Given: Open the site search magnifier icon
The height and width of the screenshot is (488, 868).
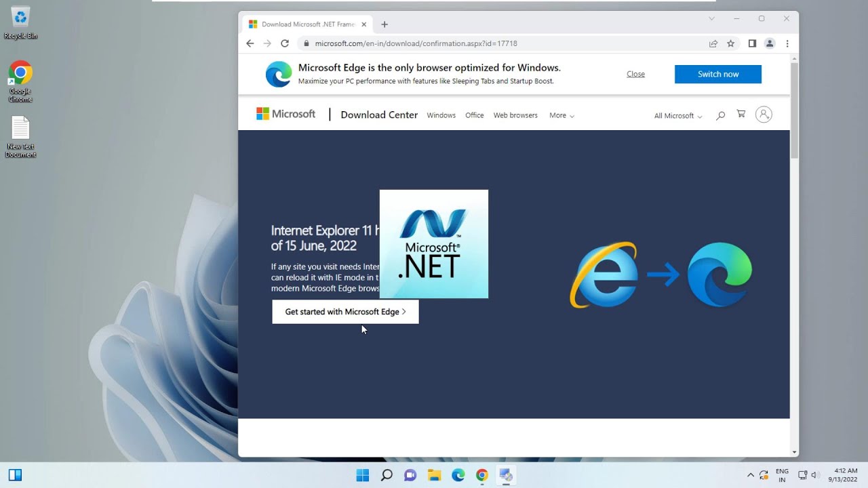Looking at the screenshot, I should tap(720, 115).
